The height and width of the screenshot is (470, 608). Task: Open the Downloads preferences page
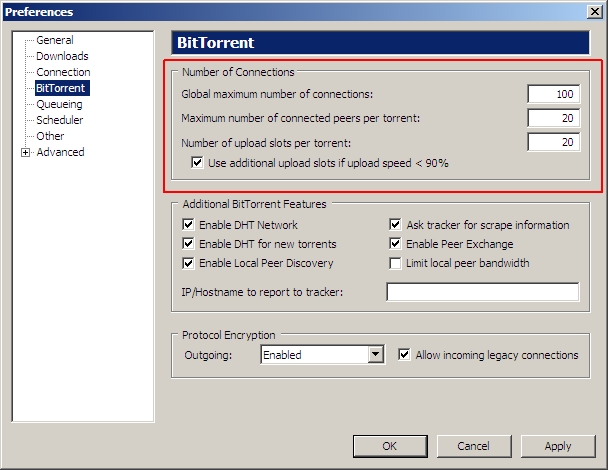click(62, 56)
